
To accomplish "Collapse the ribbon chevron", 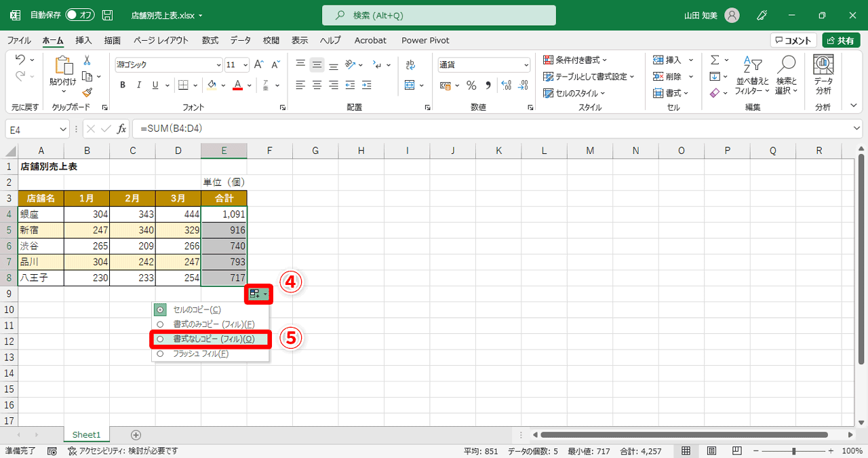I will [x=852, y=107].
